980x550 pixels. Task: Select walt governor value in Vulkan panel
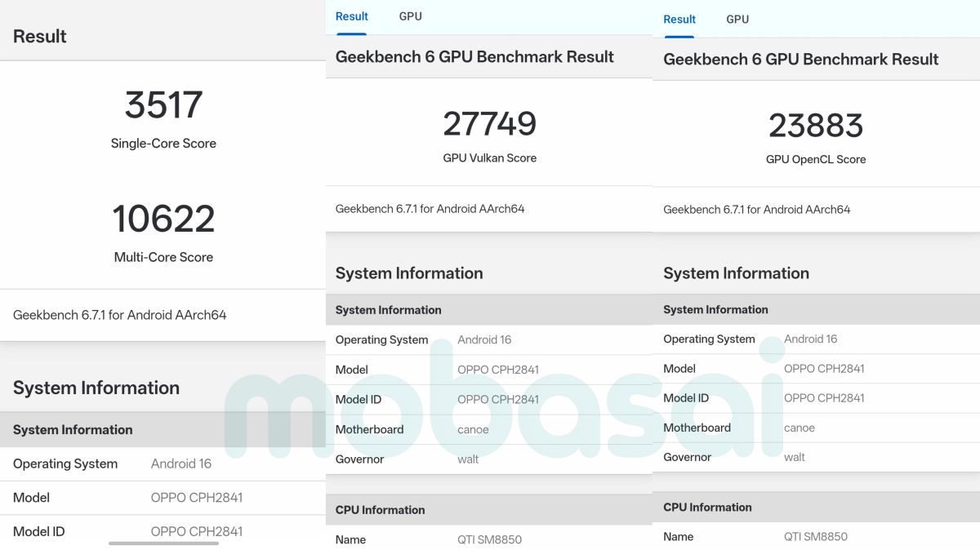click(x=468, y=459)
